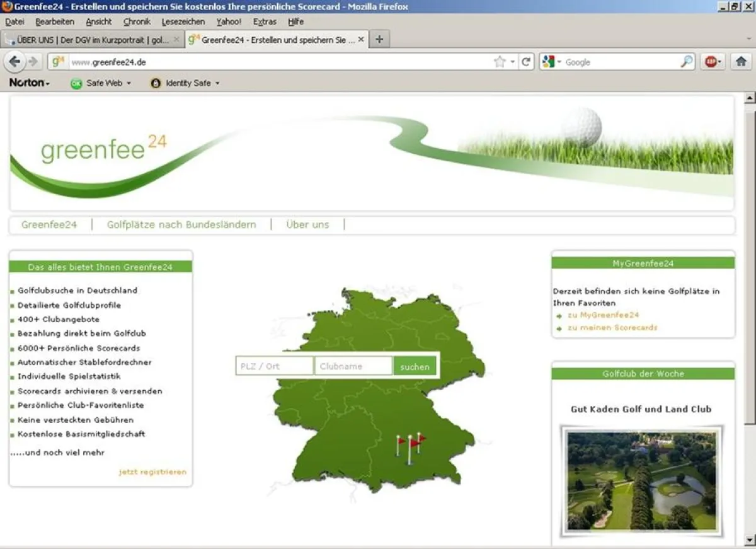
Task: Open the Datei menu
Action: (14, 21)
